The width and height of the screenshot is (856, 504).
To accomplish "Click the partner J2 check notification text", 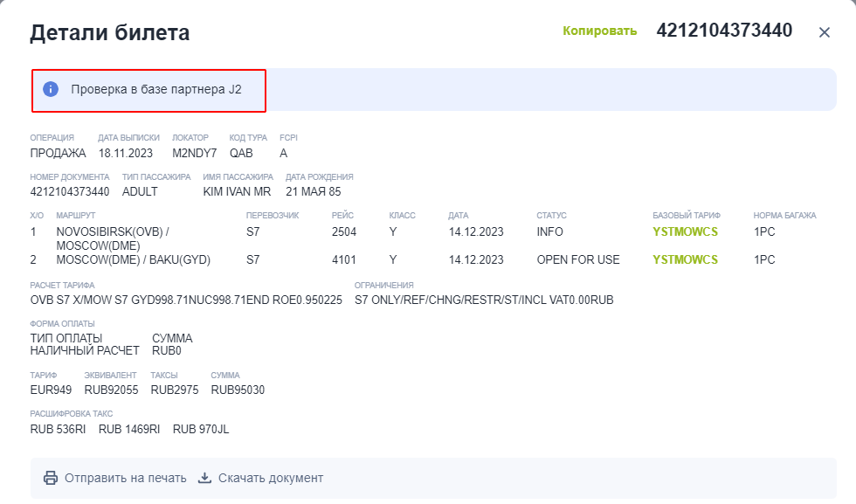I will pos(156,90).
